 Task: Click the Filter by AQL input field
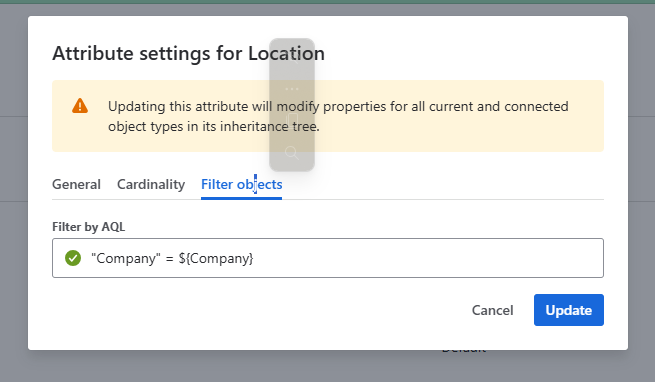(x=328, y=258)
